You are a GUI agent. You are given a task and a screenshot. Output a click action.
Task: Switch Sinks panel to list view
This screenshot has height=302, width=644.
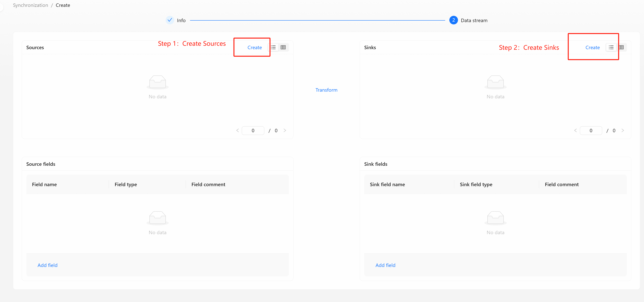[611, 47]
